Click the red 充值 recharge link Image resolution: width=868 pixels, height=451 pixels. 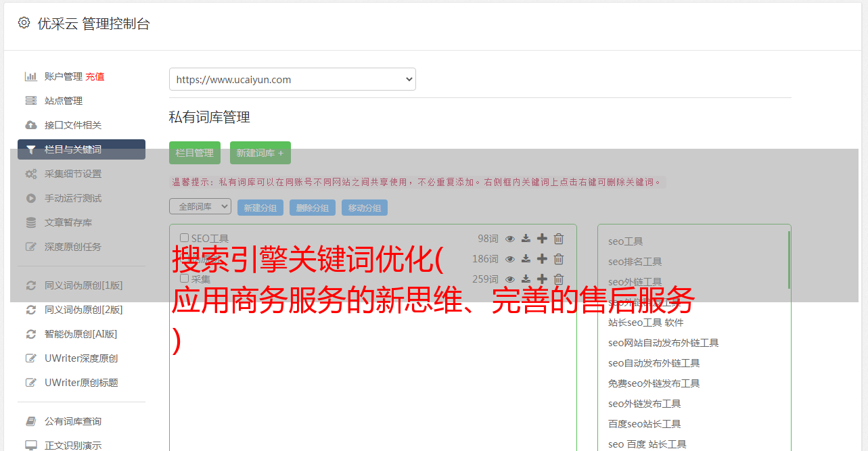95,76
